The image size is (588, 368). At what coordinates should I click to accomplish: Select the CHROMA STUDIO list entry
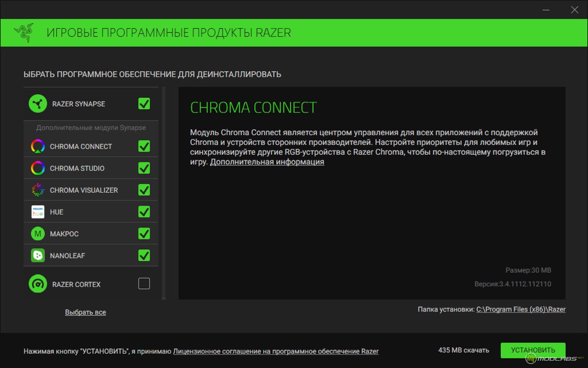[x=91, y=168]
